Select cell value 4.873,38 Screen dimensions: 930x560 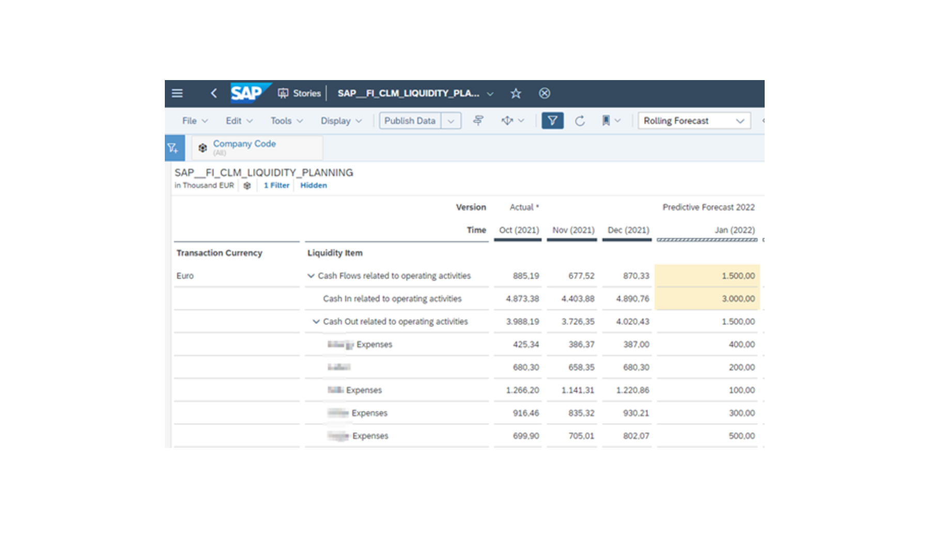[x=522, y=299]
